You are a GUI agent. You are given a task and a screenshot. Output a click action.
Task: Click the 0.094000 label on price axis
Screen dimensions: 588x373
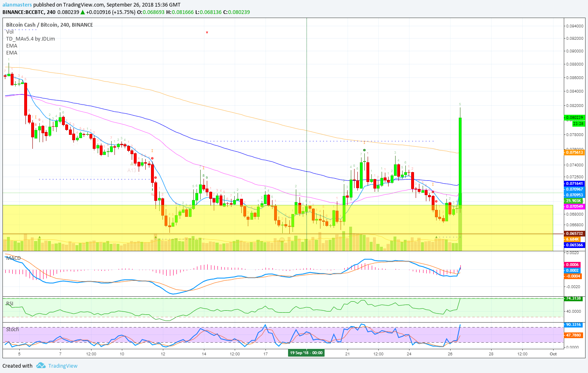574,26
